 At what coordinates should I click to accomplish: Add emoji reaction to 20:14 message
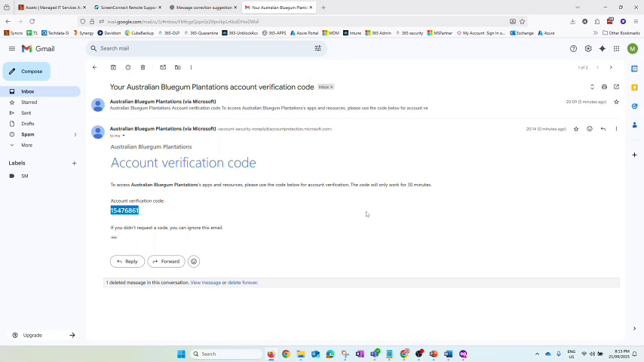(x=590, y=129)
